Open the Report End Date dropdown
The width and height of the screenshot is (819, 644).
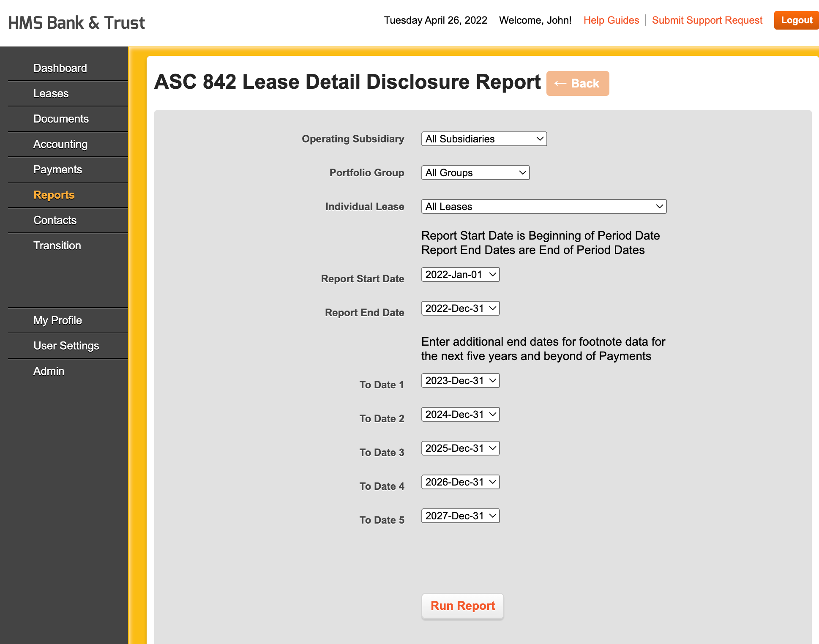tap(460, 308)
